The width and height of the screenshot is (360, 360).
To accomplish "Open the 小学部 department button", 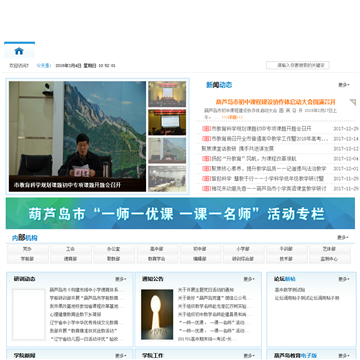I will [243, 249].
